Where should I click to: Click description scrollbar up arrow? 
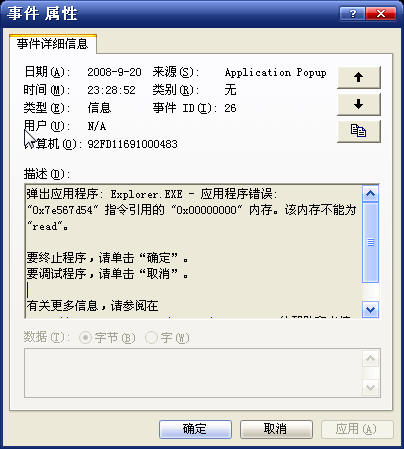(x=370, y=194)
